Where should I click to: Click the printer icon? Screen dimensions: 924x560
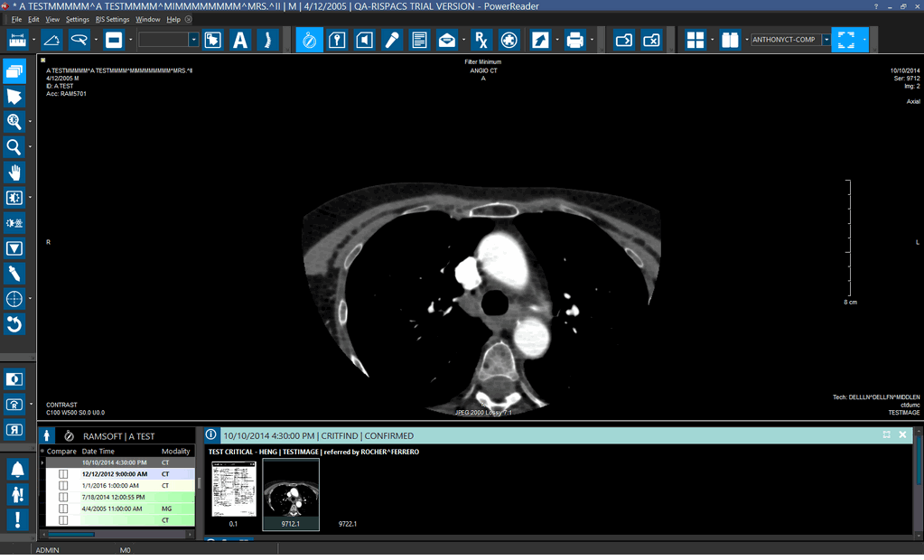coord(574,40)
